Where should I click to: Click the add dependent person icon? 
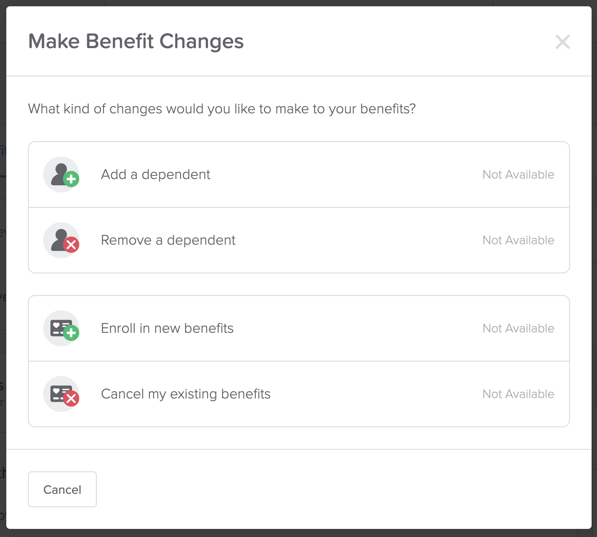[61, 174]
